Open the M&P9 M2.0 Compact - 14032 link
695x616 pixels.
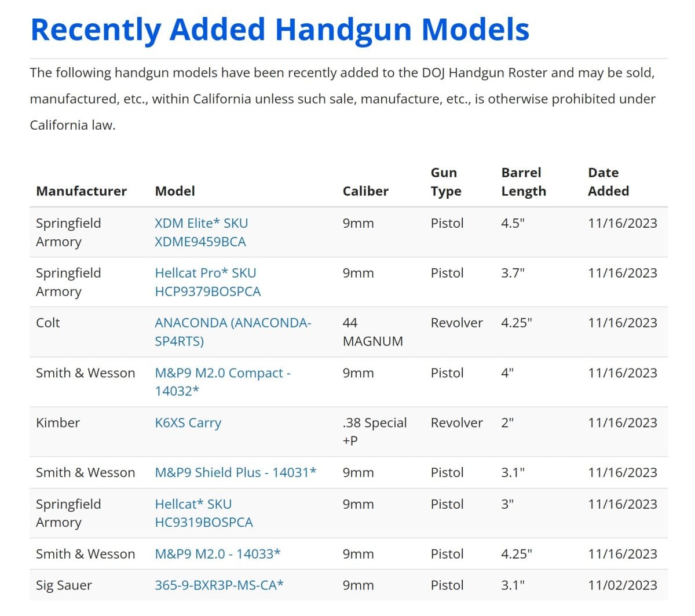222,381
